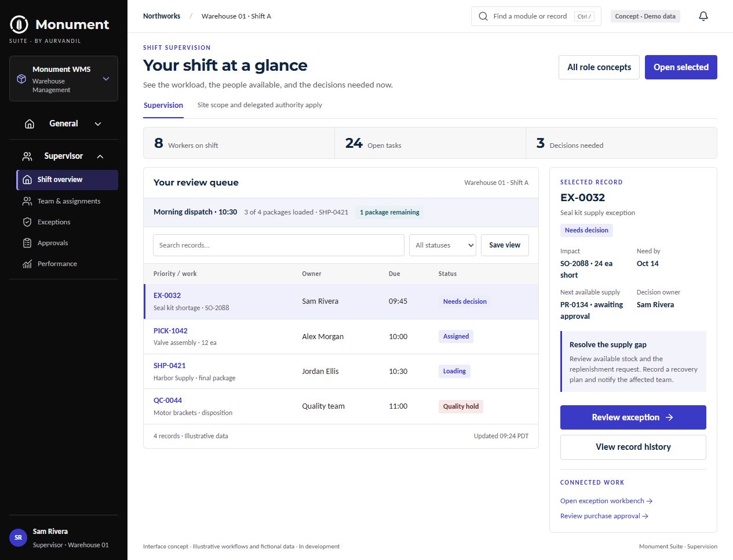Open Shift overview page

click(x=67, y=180)
